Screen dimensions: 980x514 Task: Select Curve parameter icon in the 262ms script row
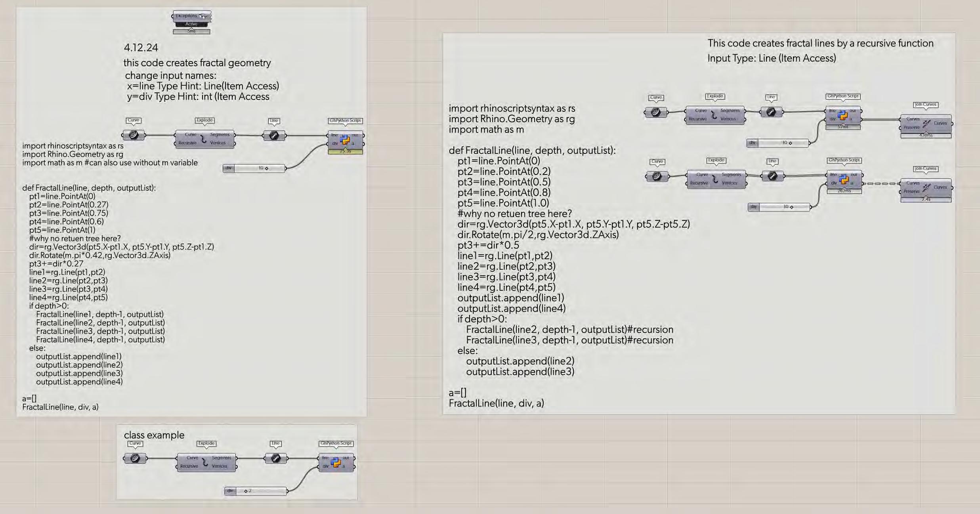click(657, 176)
